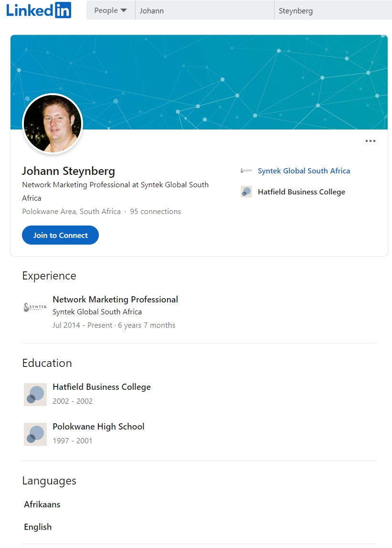Click the LinkedIn logo

[39, 10]
